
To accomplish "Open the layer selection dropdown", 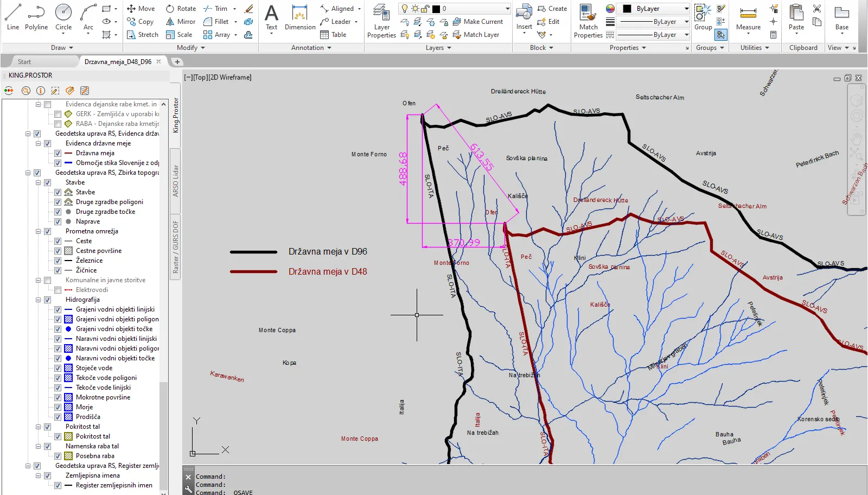I will [507, 9].
